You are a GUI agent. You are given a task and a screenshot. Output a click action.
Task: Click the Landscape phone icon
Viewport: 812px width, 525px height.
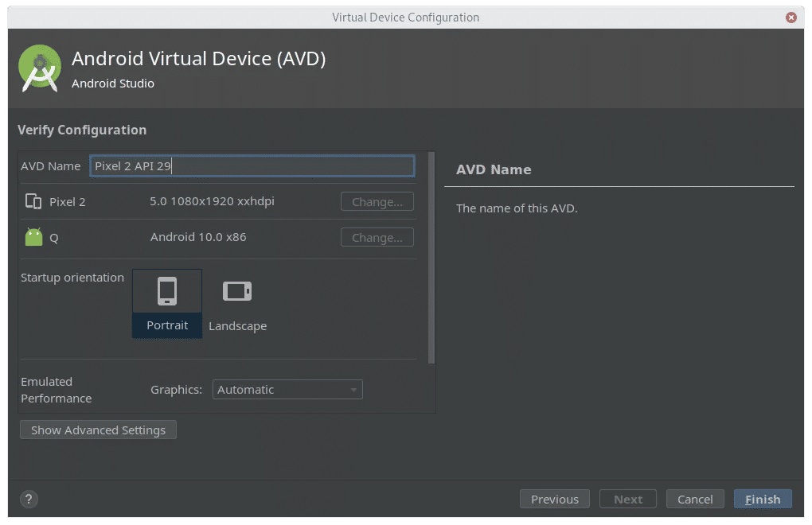point(237,290)
